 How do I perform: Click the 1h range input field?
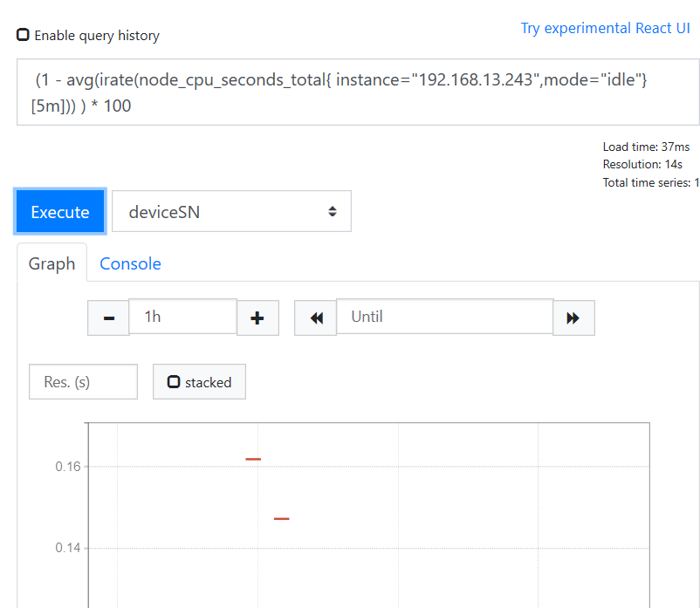(182, 317)
